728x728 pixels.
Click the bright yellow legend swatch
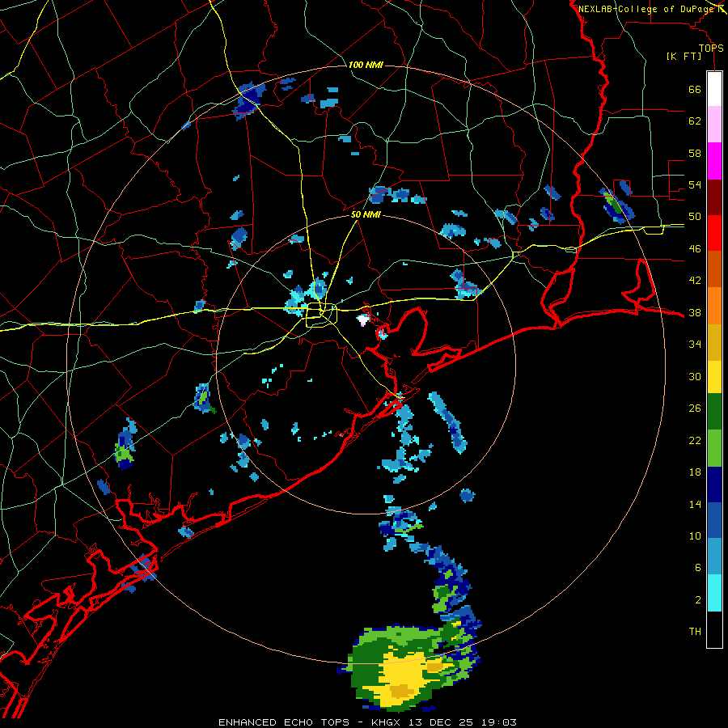pos(714,377)
